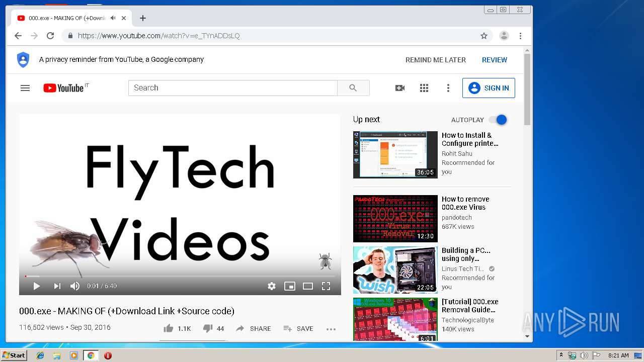Open '[Tutorial] 000.exe Removal Guide' title
Viewport: 644px width, 362px height.
coord(470,306)
